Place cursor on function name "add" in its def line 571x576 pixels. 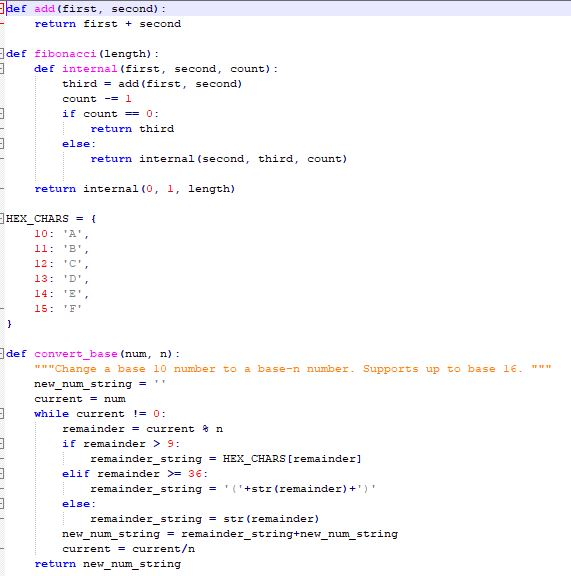44,9
